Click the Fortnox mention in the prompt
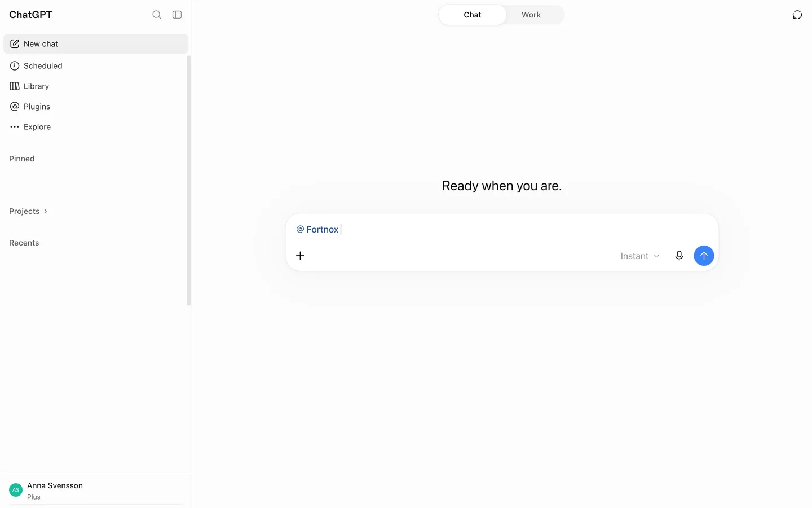This screenshot has height=508, width=812. [x=317, y=229]
